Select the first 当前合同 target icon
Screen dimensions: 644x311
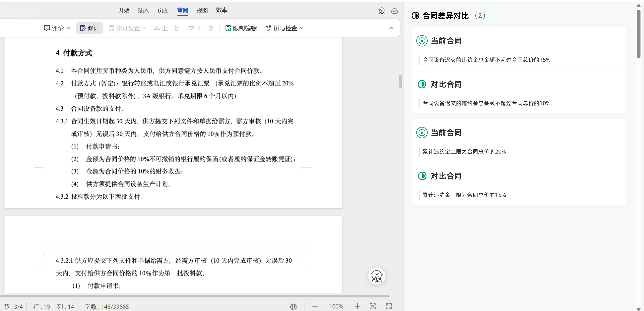click(x=422, y=41)
